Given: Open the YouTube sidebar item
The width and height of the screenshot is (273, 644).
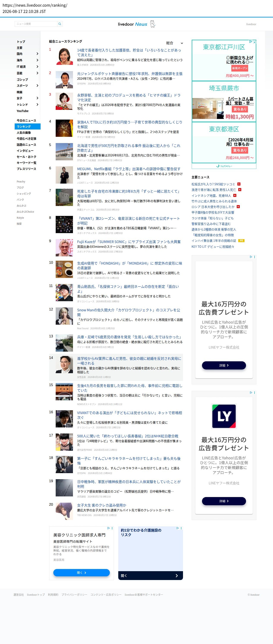Looking at the screenshot, I should [x=22, y=111].
